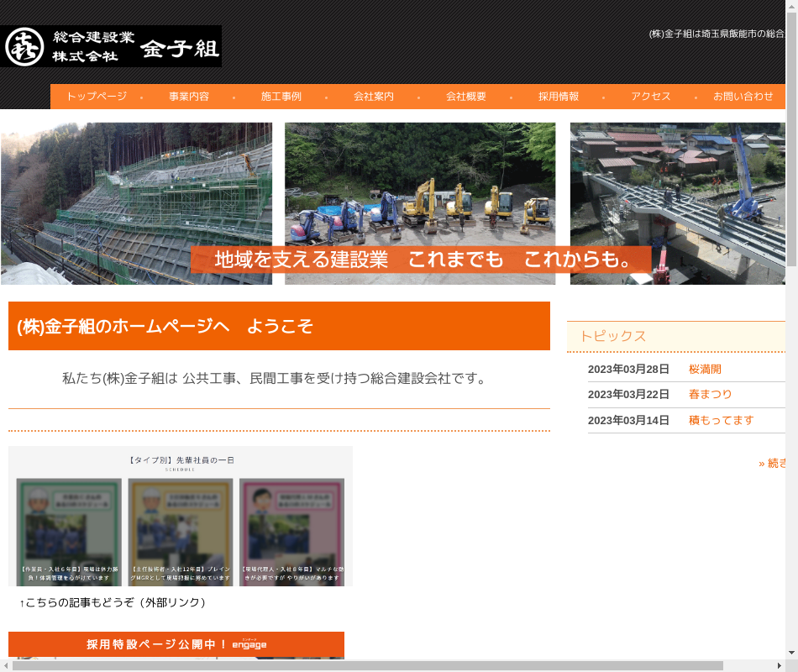Click the bridge construction crane photo
798x672 pixels.
pos(677,193)
